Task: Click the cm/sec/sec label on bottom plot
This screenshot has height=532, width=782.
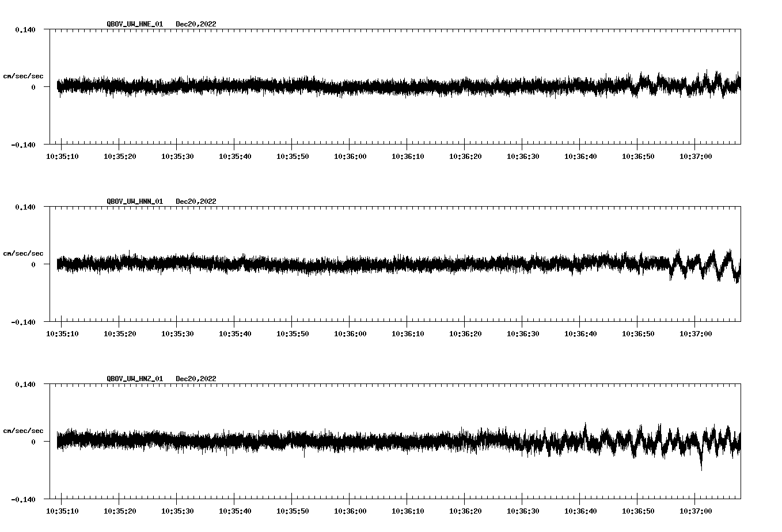Action: click(23, 431)
